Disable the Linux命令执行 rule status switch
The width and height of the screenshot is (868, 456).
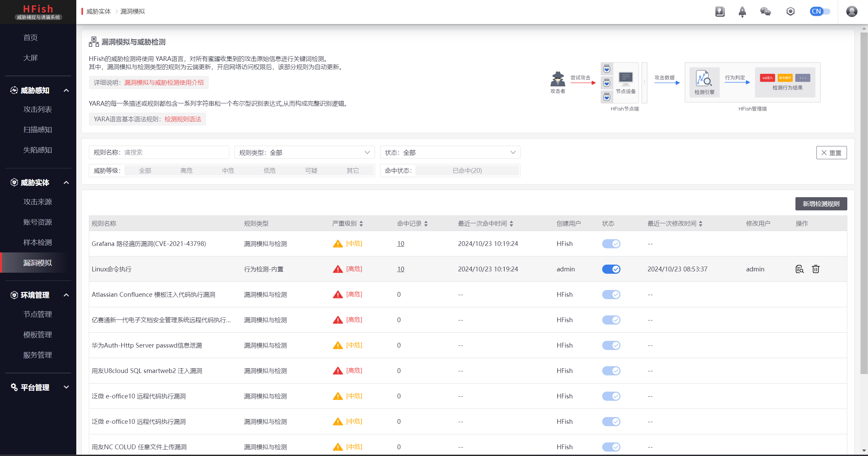point(611,269)
